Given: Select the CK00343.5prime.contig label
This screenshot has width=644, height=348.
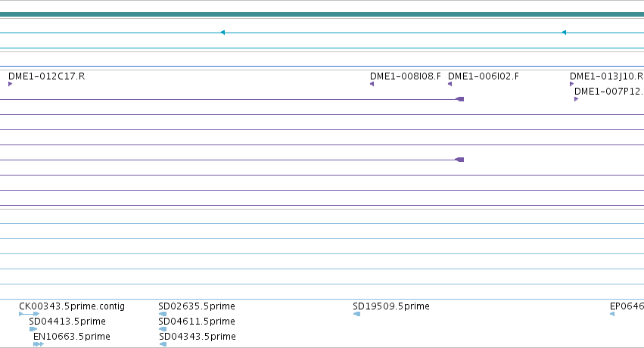Looking at the screenshot, I should pyautogui.click(x=72, y=306).
